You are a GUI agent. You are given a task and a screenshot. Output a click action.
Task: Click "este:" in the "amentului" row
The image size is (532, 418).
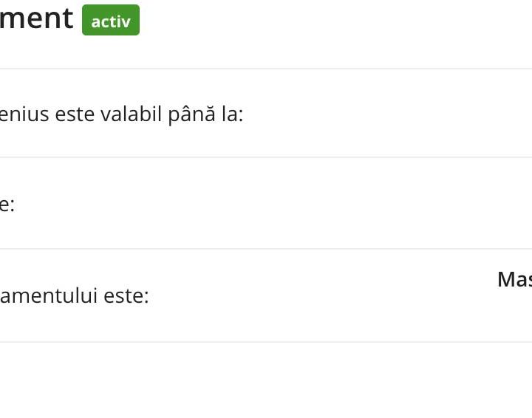(x=126, y=296)
